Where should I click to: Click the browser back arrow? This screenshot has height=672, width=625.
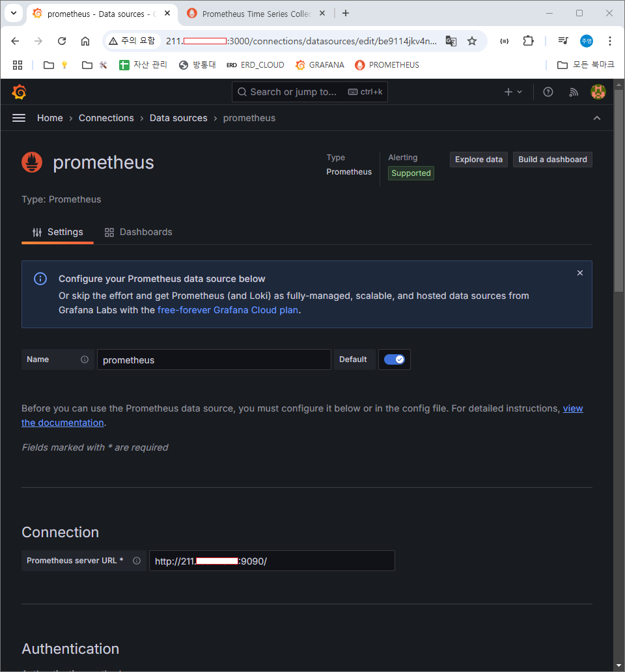pos(15,41)
